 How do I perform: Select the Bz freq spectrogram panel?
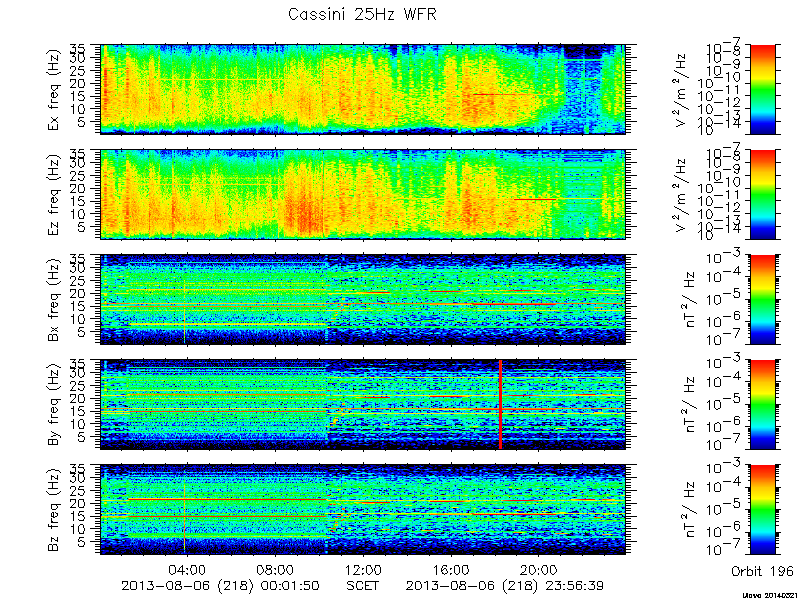(363, 510)
